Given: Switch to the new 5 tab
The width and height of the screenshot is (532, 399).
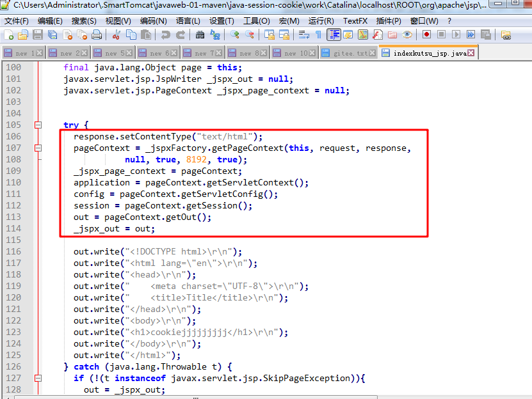Looking at the screenshot, I should pyautogui.click(x=113, y=53).
